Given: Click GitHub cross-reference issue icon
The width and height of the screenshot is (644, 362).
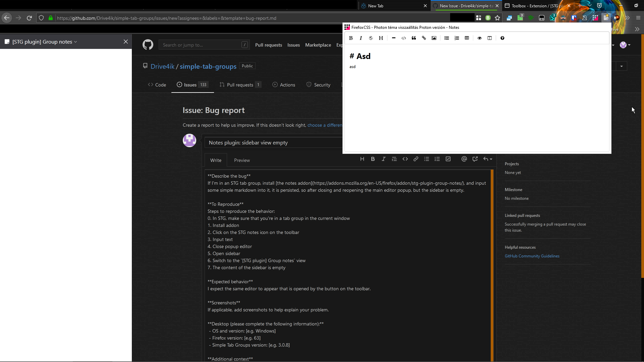Looking at the screenshot, I should tap(475, 159).
